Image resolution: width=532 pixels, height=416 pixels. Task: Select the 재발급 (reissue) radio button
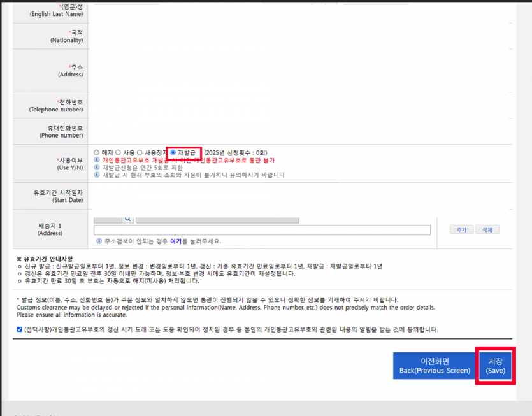[173, 152]
